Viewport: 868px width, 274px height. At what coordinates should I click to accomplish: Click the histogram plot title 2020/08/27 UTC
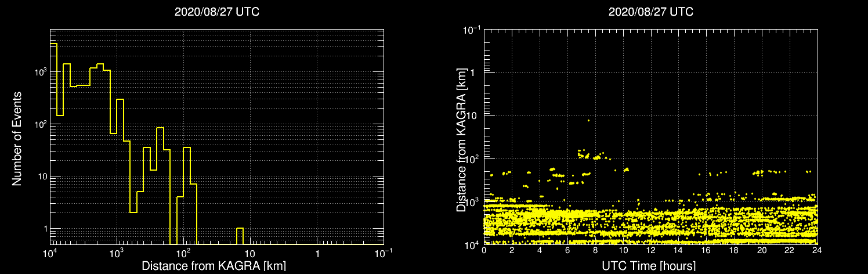pos(216,12)
